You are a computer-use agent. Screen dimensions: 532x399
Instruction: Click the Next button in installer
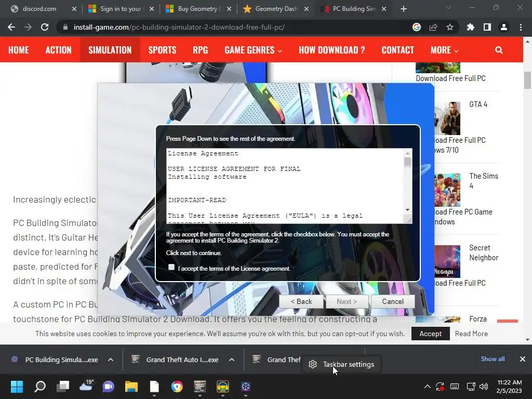point(347,302)
